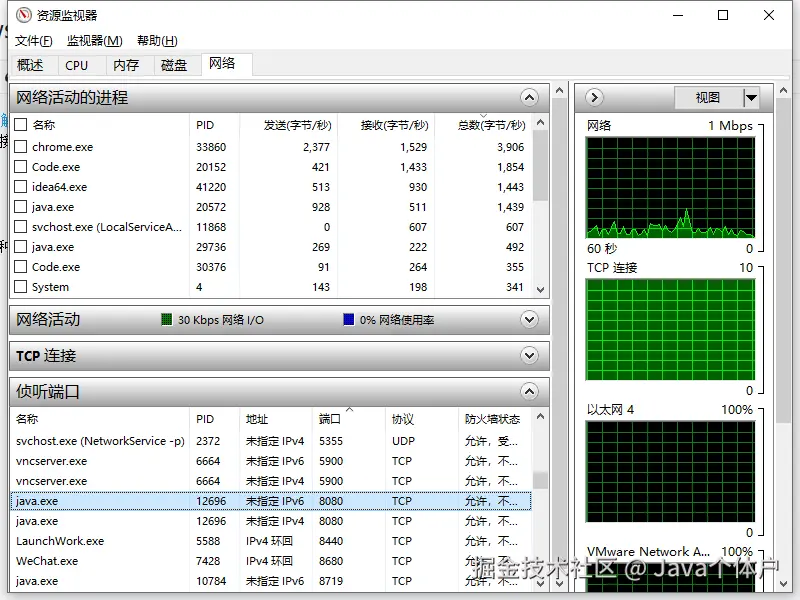Check the Code.exe PID 20152 checkbox
The width and height of the screenshot is (800, 600).
click(20, 167)
